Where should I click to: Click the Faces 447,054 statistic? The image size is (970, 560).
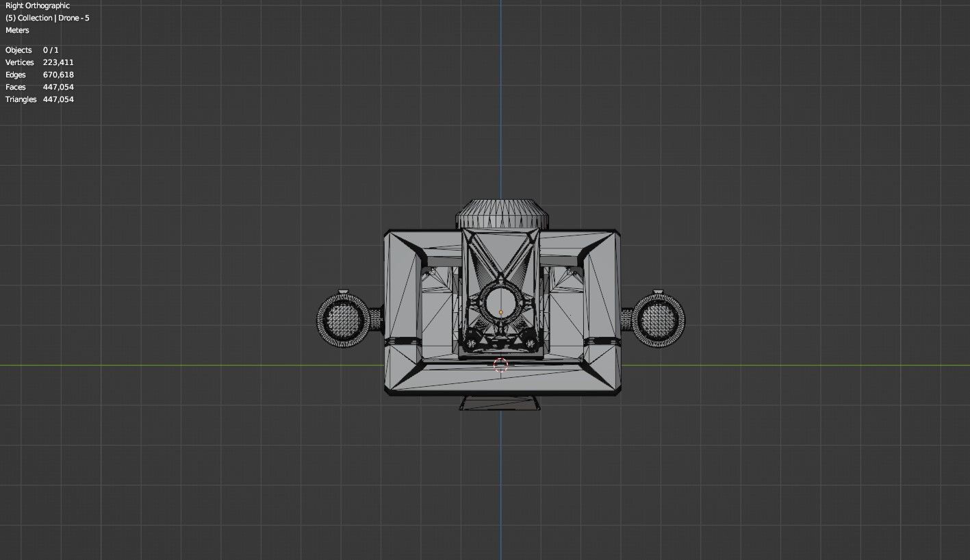pyautogui.click(x=40, y=87)
